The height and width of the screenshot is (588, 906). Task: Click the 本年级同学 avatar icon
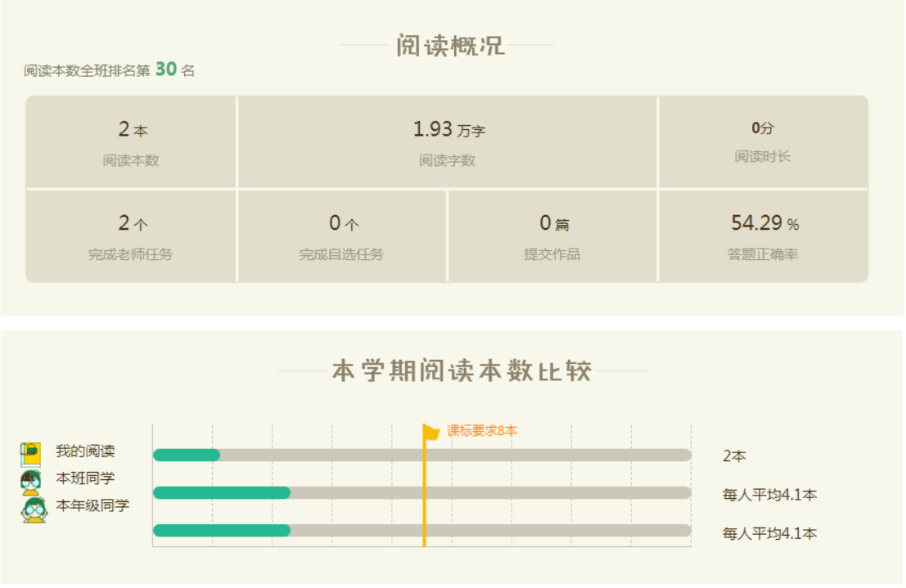33,509
